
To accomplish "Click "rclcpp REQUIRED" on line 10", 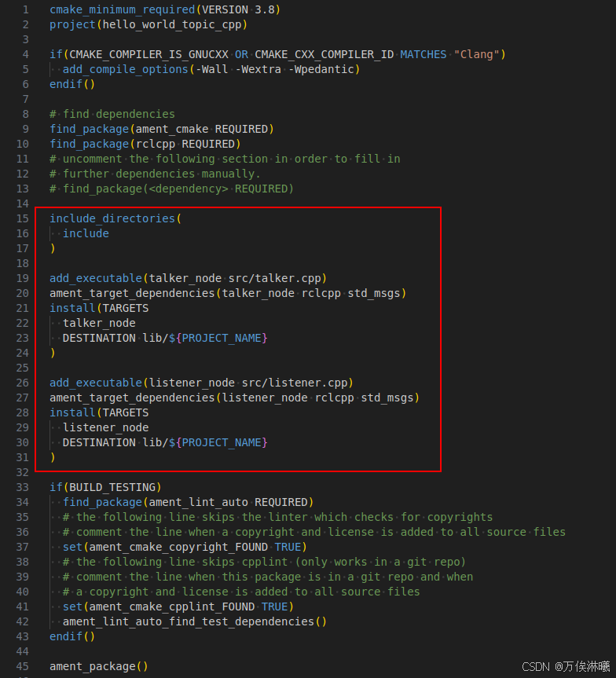I will (x=185, y=144).
